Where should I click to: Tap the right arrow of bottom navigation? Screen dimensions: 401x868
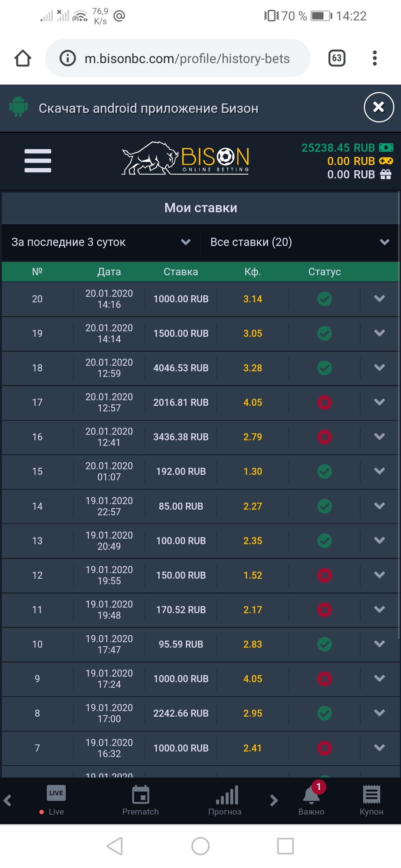click(274, 800)
